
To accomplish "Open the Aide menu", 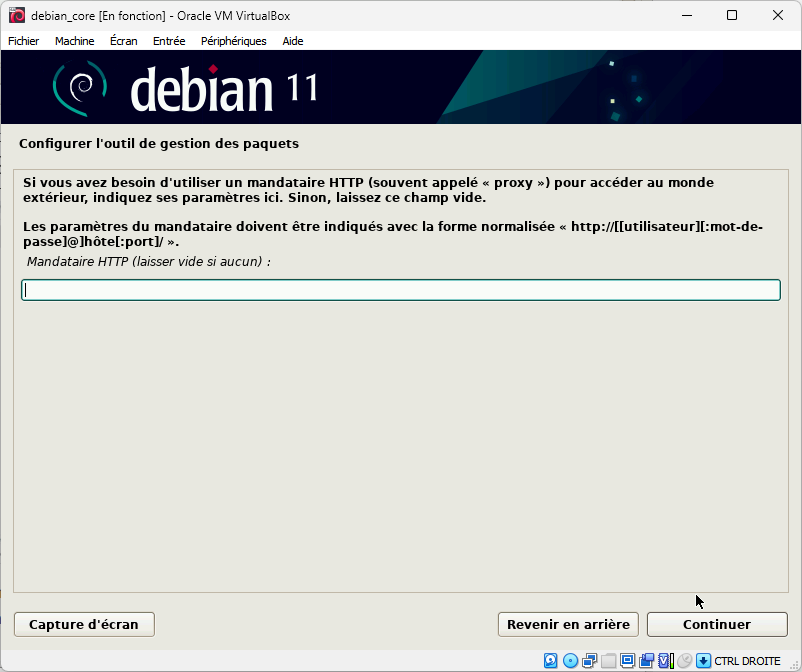I will [x=293, y=41].
